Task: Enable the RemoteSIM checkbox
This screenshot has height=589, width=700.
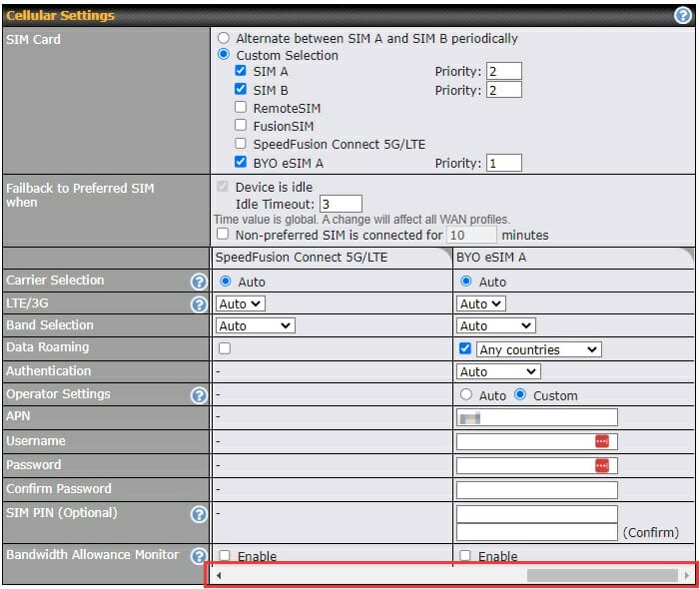Action: coord(241,107)
